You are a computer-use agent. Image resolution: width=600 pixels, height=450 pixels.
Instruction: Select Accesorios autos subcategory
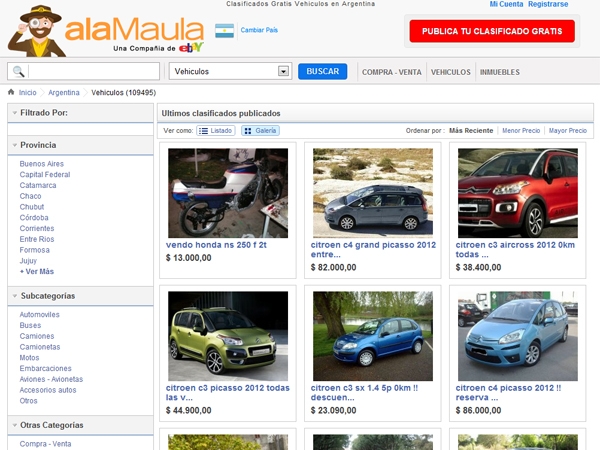click(x=48, y=390)
